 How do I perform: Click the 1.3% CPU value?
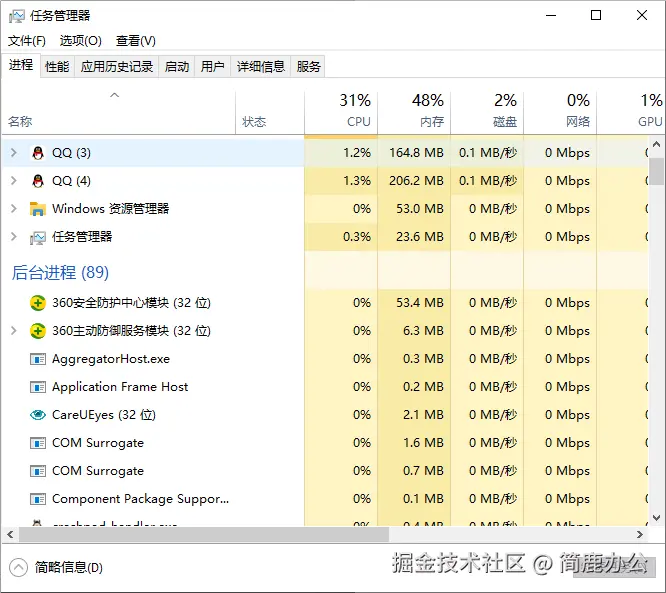pyautogui.click(x=357, y=181)
